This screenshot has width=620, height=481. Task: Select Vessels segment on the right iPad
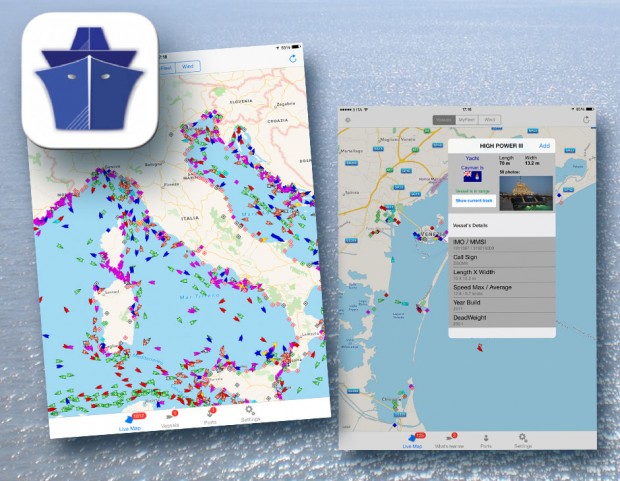(444, 119)
